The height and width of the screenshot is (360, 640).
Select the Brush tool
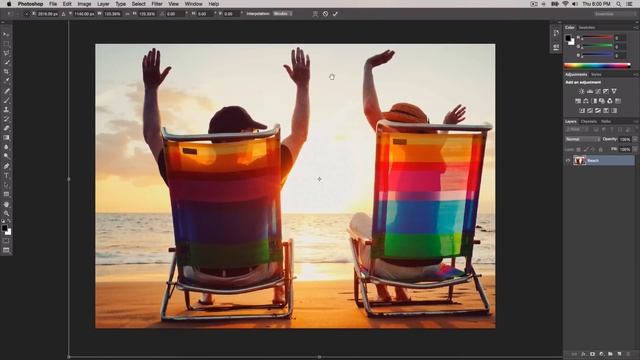pyautogui.click(x=6, y=100)
